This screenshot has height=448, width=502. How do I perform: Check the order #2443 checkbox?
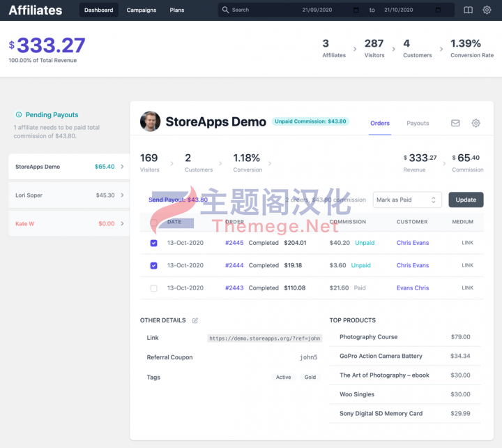tap(153, 288)
